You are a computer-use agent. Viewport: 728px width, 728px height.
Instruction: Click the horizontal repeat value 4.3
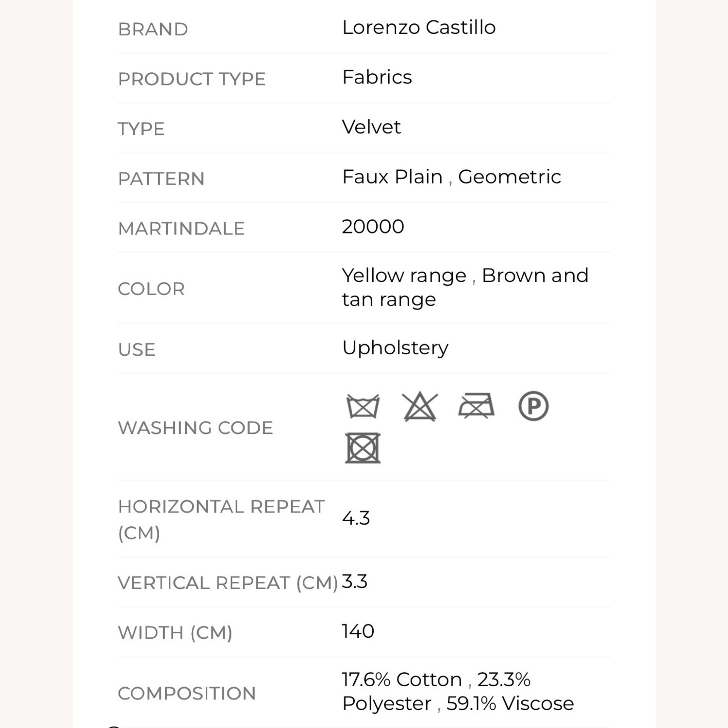356,518
